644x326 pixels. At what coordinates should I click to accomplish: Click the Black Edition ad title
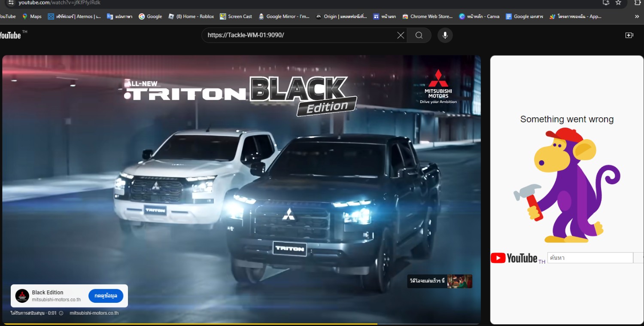coord(48,292)
